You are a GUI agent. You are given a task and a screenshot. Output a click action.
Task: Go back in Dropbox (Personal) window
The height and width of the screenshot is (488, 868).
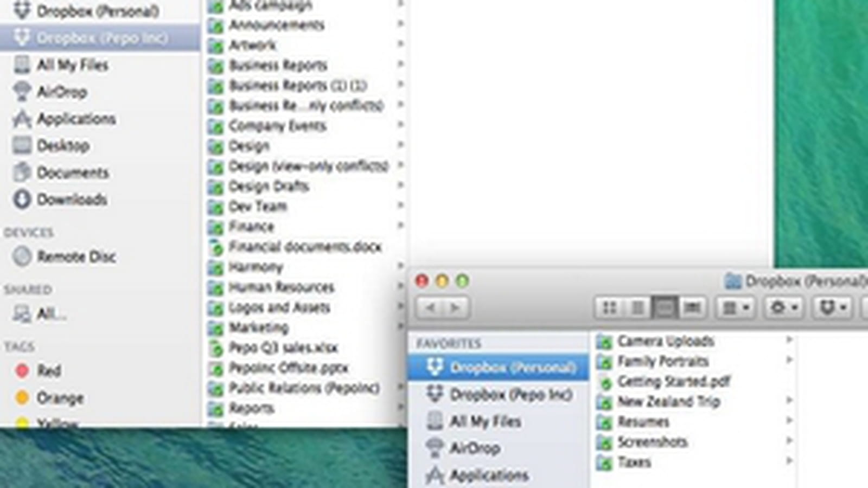coord(430,307)
